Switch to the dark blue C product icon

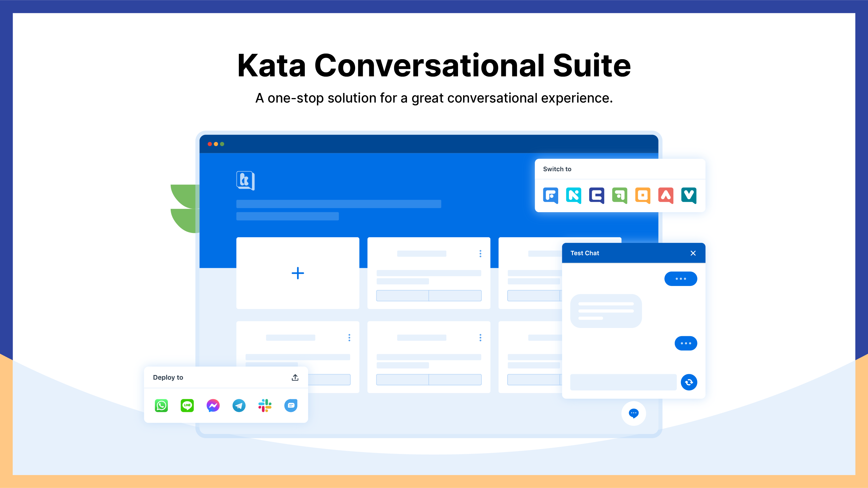(x=597, y=196)
